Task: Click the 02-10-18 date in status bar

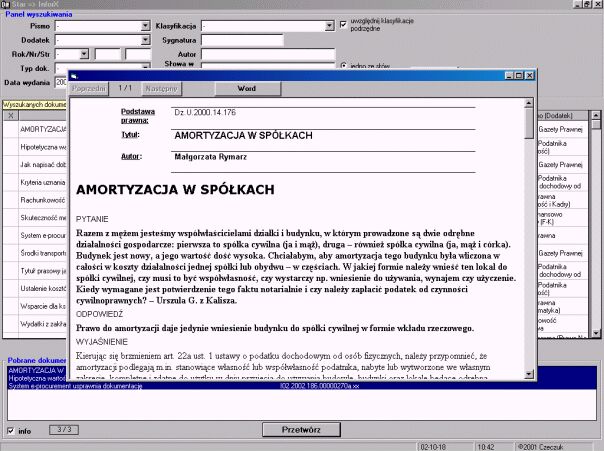Action: [433, 447]
